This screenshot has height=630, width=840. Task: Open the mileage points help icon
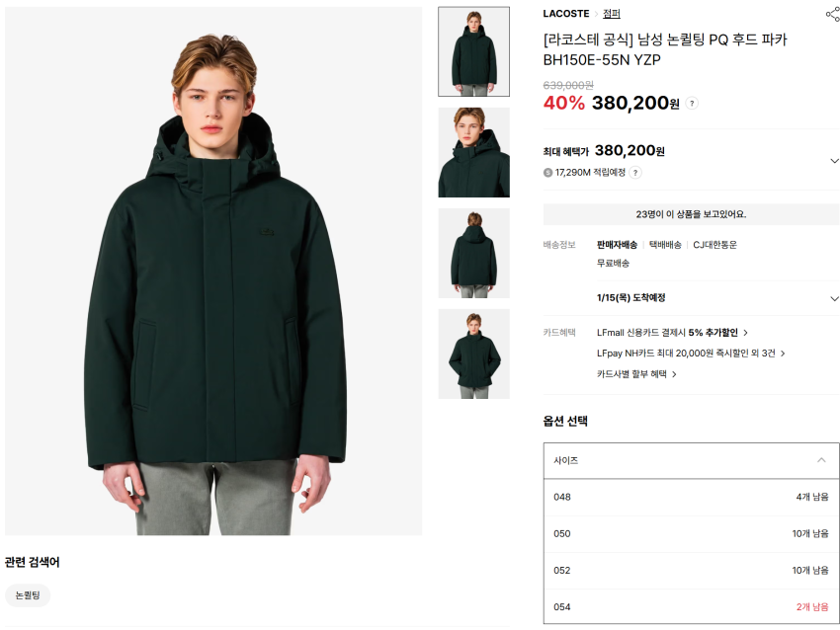point(635,173)
